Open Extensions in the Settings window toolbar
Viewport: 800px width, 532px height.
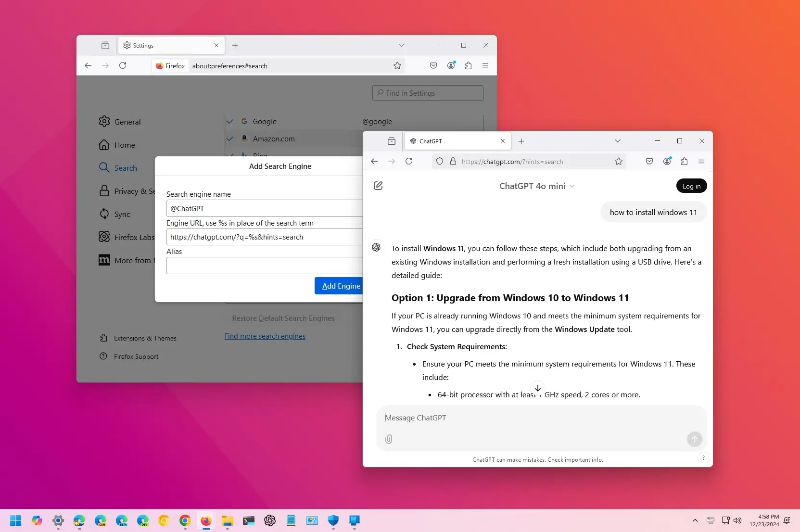(x=468, y=65)
